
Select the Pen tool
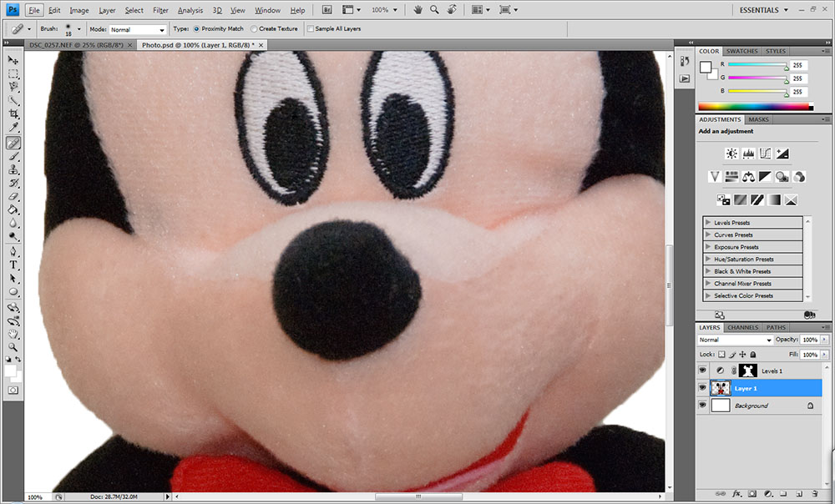13,252
